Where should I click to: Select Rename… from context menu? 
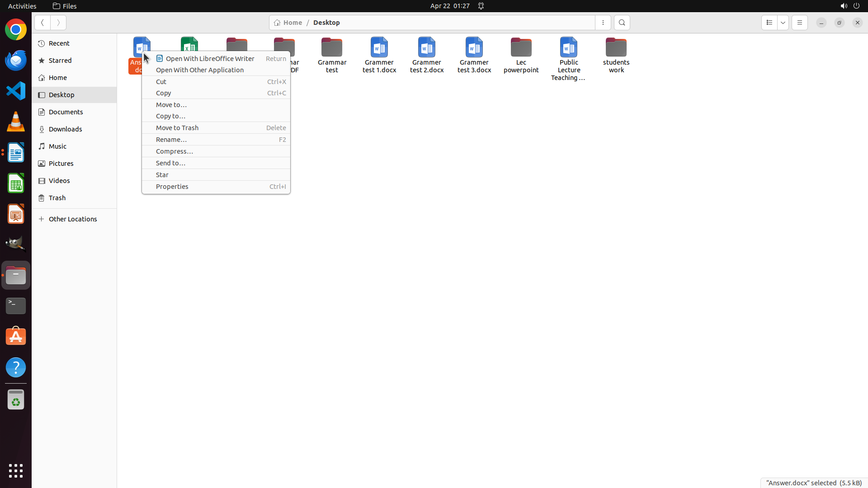coord(171,140)
